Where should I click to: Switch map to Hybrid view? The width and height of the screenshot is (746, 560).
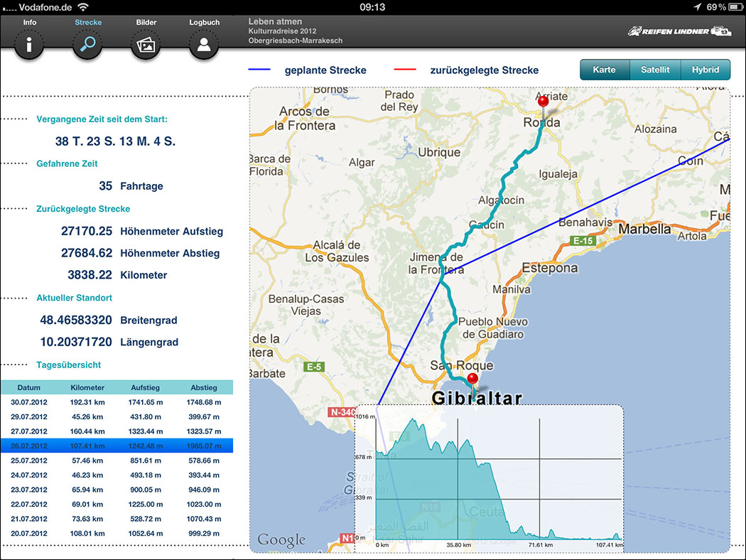pos(706,70)
